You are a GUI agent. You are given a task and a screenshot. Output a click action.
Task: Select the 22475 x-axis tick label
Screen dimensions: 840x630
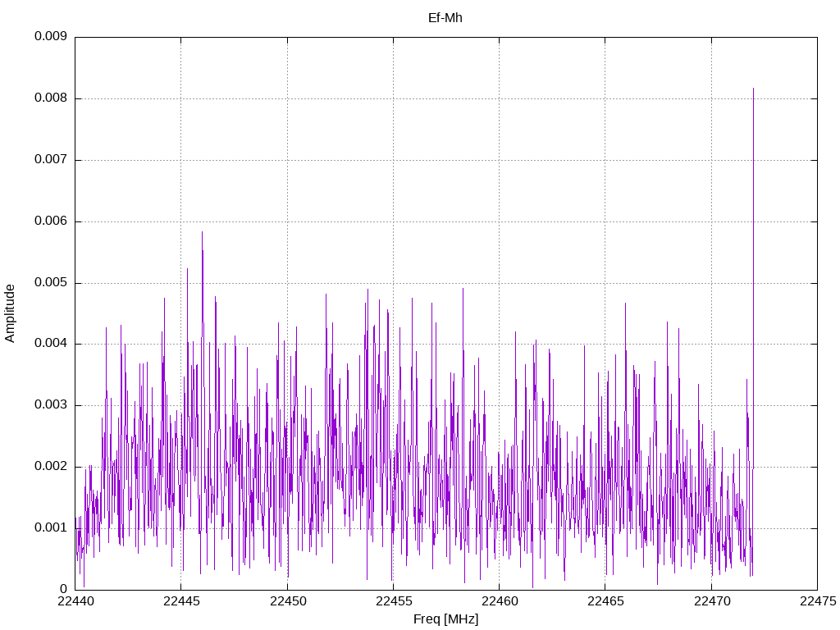tap(817, 601)
